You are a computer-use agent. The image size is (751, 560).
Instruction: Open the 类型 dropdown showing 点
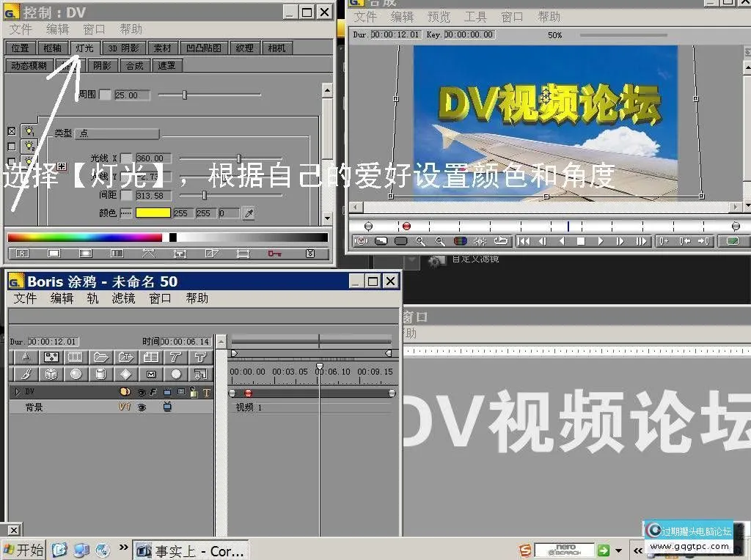(116, 133)
